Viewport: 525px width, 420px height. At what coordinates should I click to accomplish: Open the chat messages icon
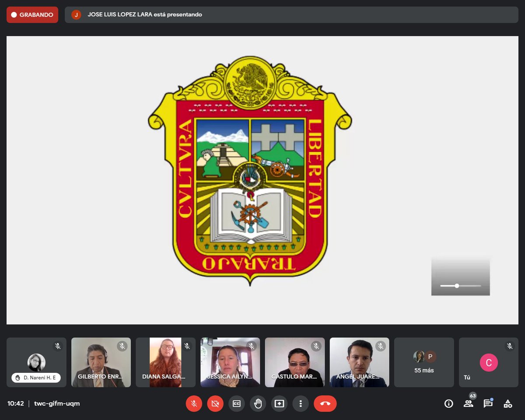click(488, 403)
